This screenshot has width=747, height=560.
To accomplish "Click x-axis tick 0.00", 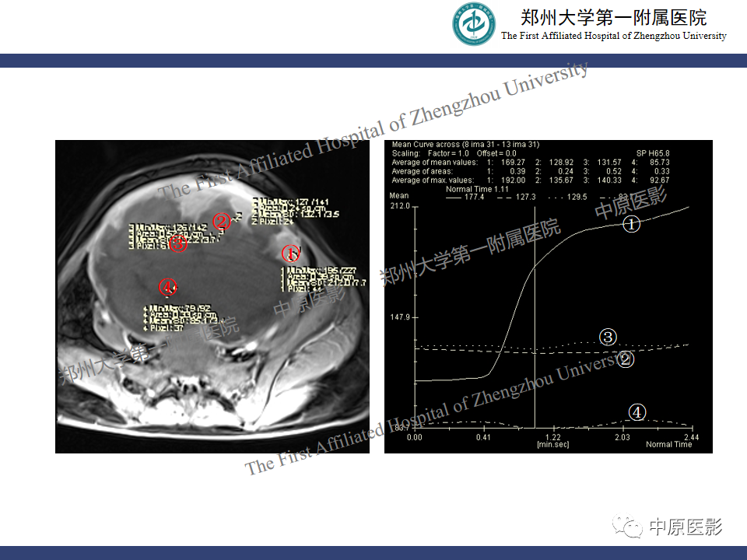I will tap(415, 437).
